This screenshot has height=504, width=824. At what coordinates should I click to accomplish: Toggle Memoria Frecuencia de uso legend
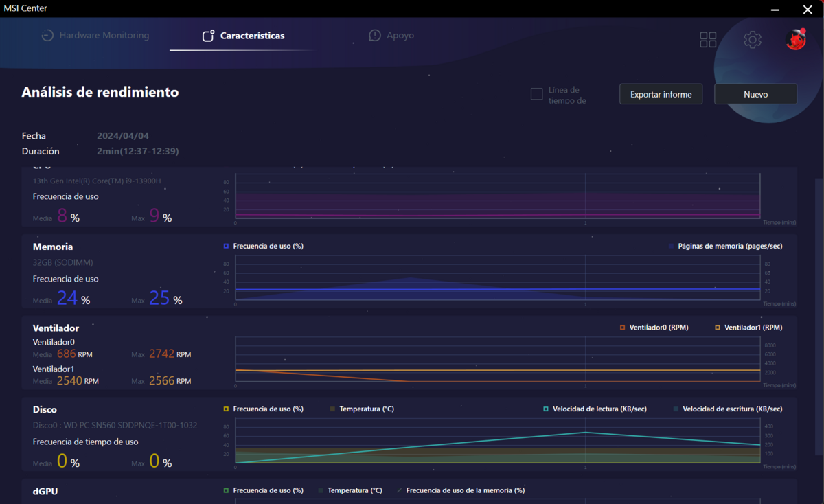click(x=226, y=246)
